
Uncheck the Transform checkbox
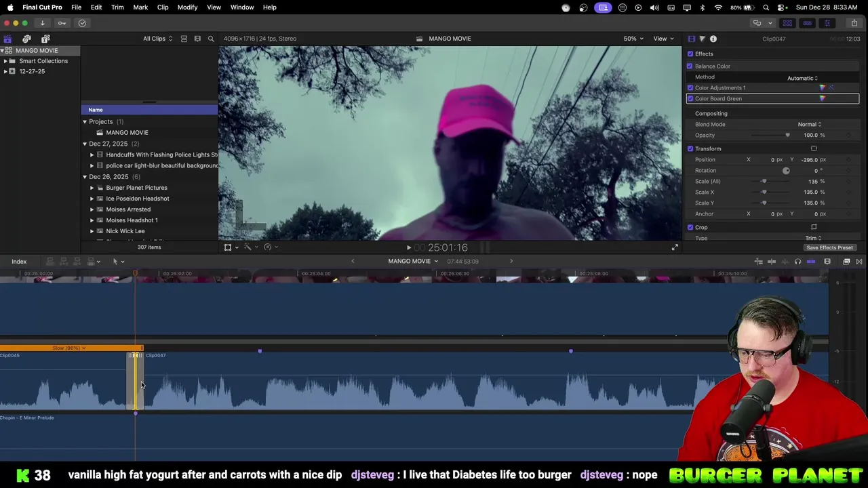coord(690,148)
